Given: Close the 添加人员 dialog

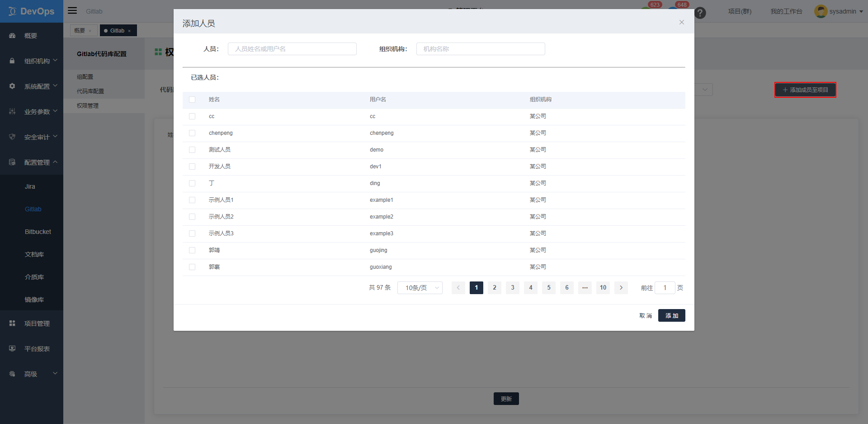Looking at the screenshot, I should (682, 22).
